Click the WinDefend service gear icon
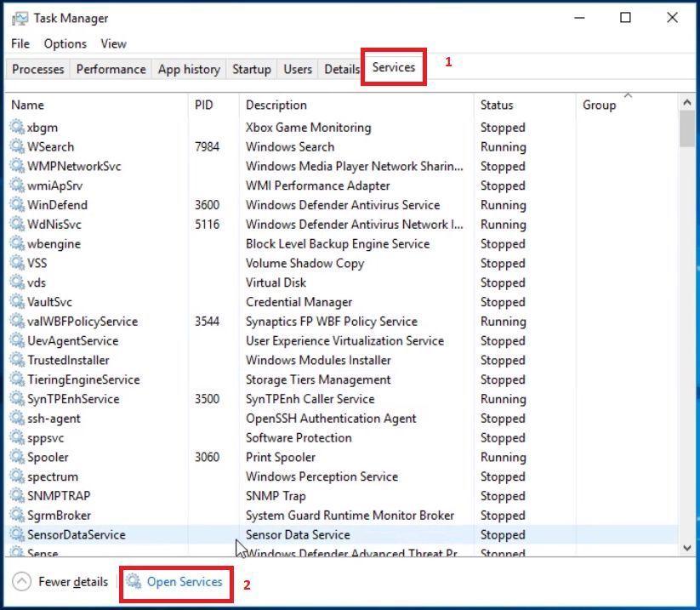 (17, 204)
